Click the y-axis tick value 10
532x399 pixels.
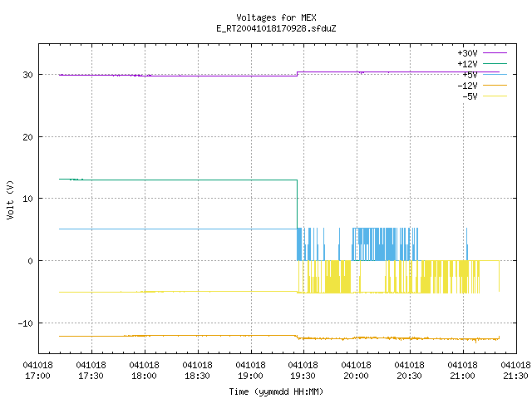tap(27, 199)
